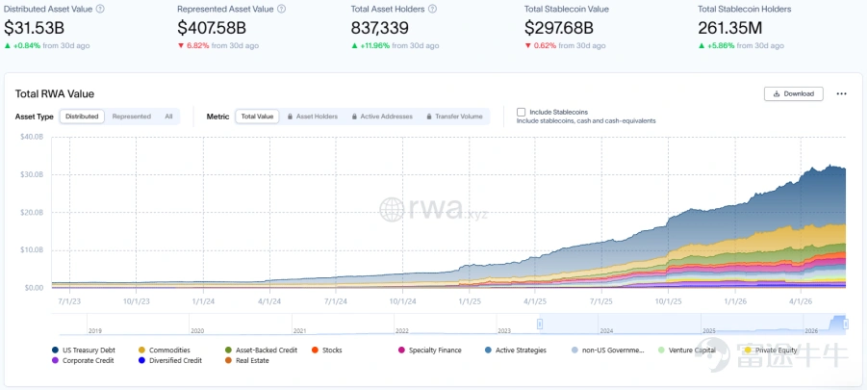Select the All asset type
Image resolution: width=868 pixels, height=390 pixels.
tap(168, 117)
